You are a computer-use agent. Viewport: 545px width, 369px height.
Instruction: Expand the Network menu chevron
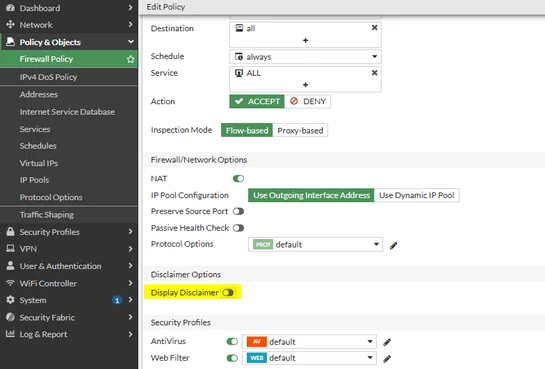pos(130,24)
